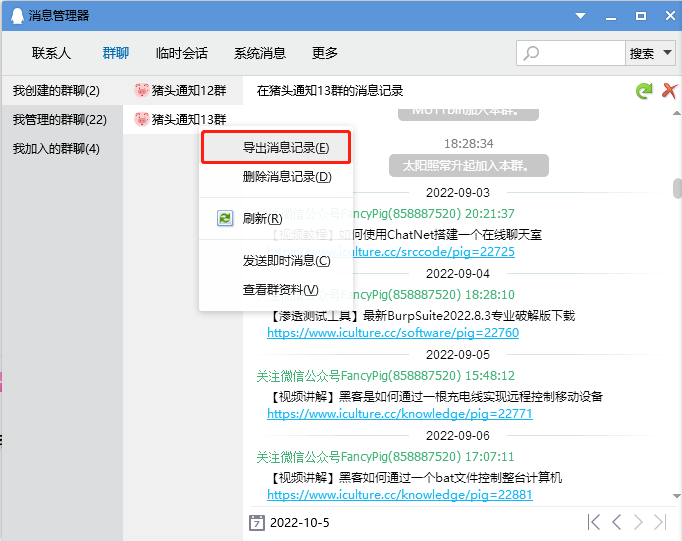Click the message scrollbar down arrow
The height and width of the screenshot is (541, 682).
tap(676, 496)
